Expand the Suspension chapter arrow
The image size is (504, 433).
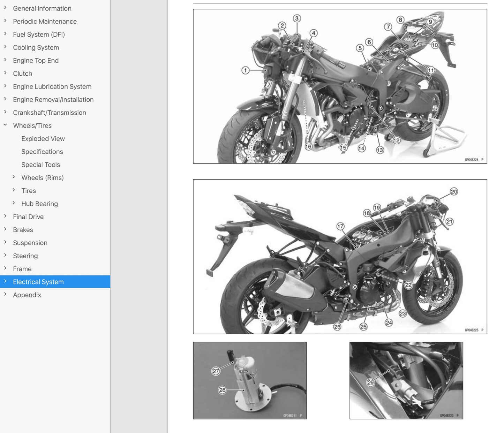5,242
